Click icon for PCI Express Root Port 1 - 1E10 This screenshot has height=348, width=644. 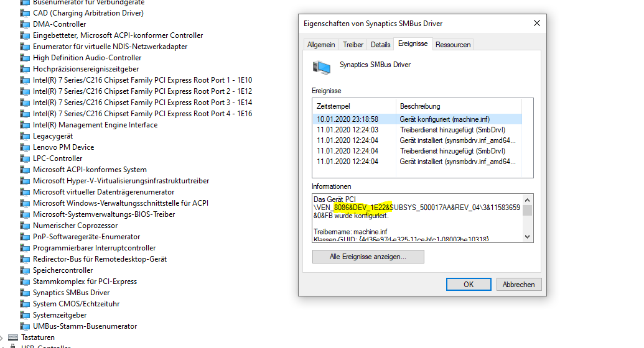pyautogui.click(x=25, y=80)
